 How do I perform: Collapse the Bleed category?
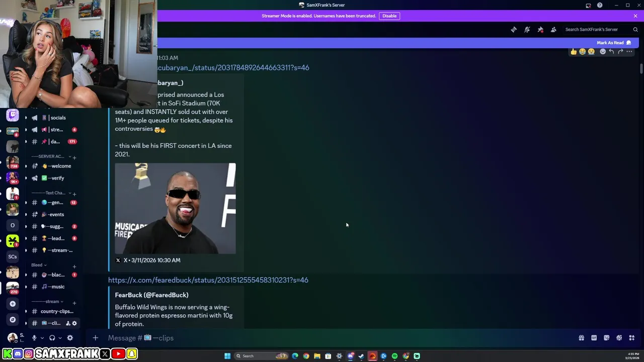tap(39, 265)
